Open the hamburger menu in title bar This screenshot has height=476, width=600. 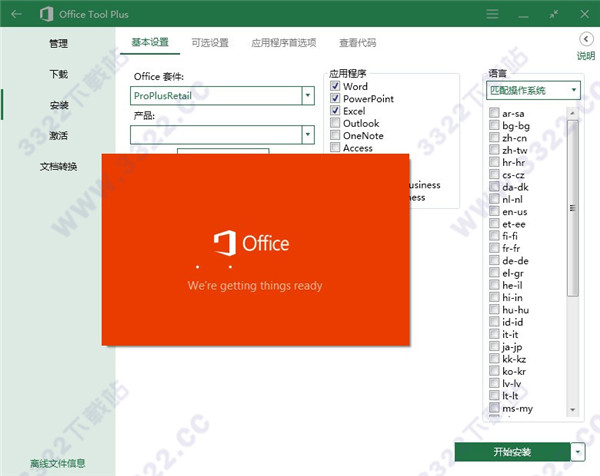(492, 14)
